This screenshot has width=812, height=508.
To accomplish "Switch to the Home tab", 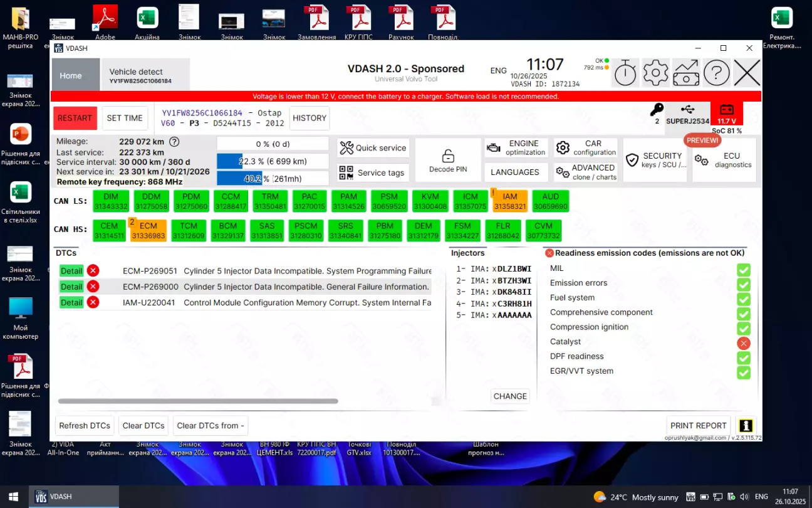I will 71,75.
